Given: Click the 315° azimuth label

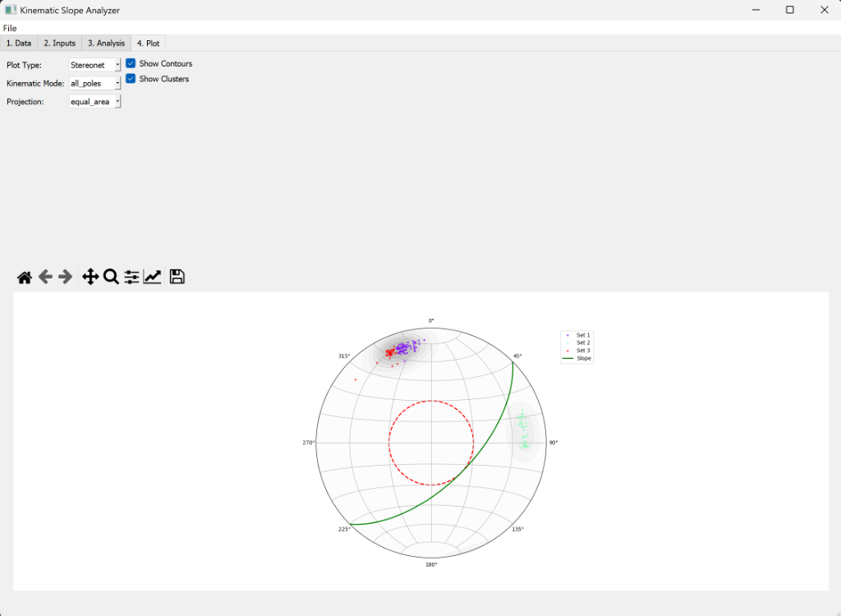Looking at the screenshot, I should [344, 356].
